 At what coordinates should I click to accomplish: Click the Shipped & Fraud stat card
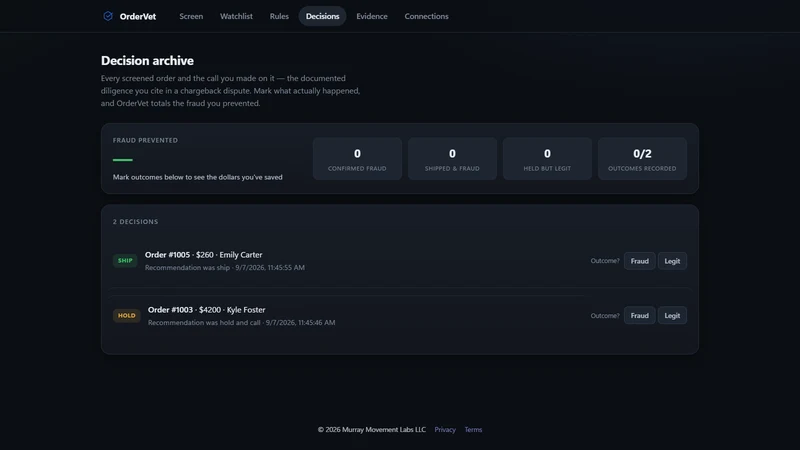pyautogui.click(x=452, y=159)
